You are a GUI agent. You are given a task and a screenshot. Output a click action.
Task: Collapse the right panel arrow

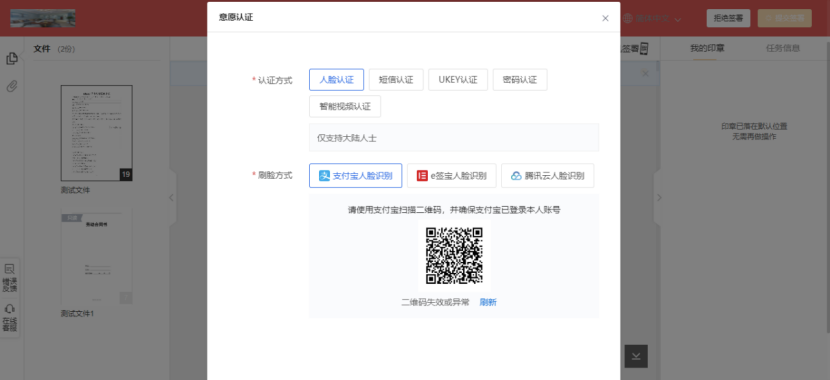(x=659, y=197)
